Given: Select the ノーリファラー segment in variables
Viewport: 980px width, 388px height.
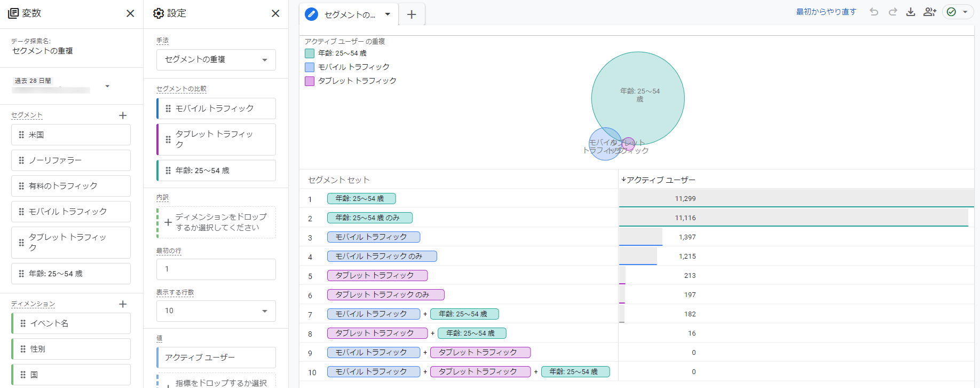Looking at the screenshot, I should [x=71, y=160].
